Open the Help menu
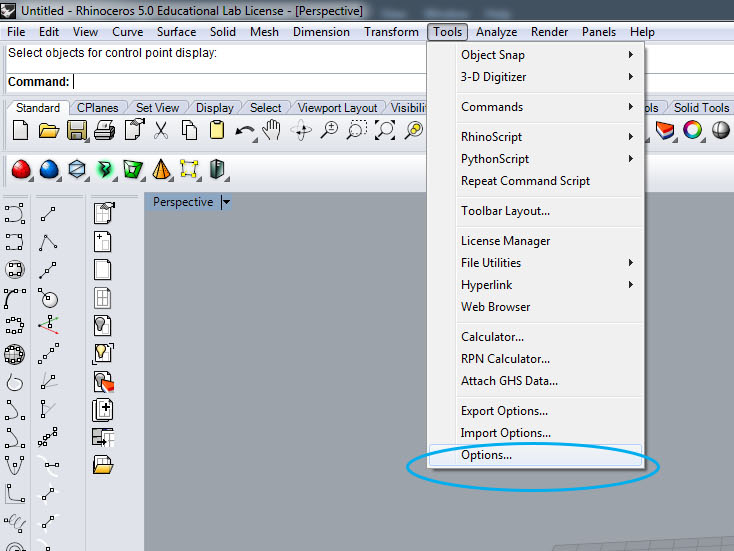This screenshot has width=734, height=551. coord(642,32)
